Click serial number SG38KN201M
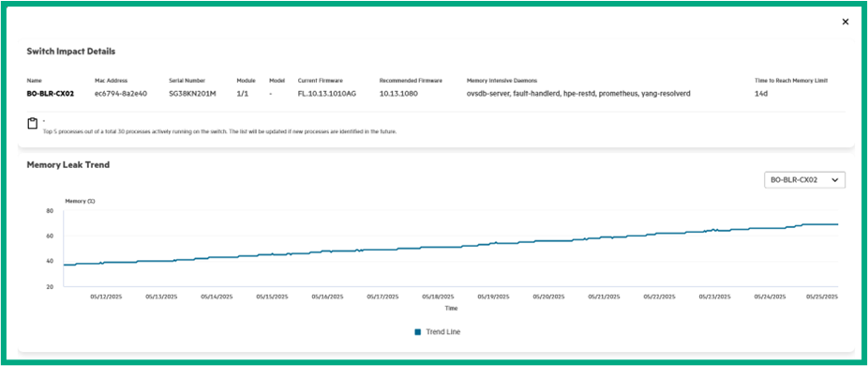Screen dimensions: 868x366 click(192, 94)
